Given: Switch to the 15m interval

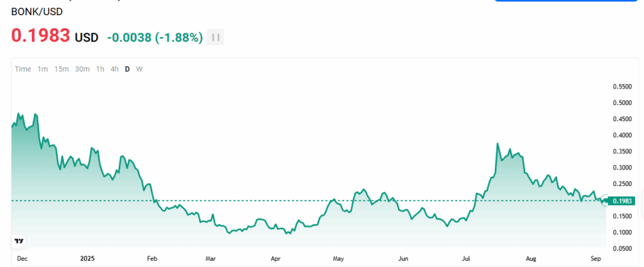Looking at the screenshot, I should coord(61,69).
